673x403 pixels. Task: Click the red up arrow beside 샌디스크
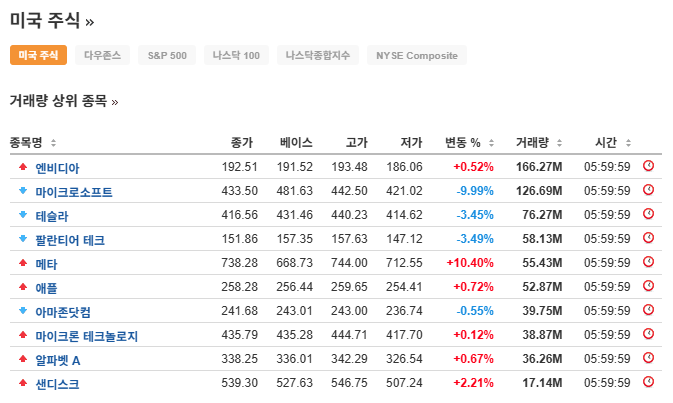point(23,383)
